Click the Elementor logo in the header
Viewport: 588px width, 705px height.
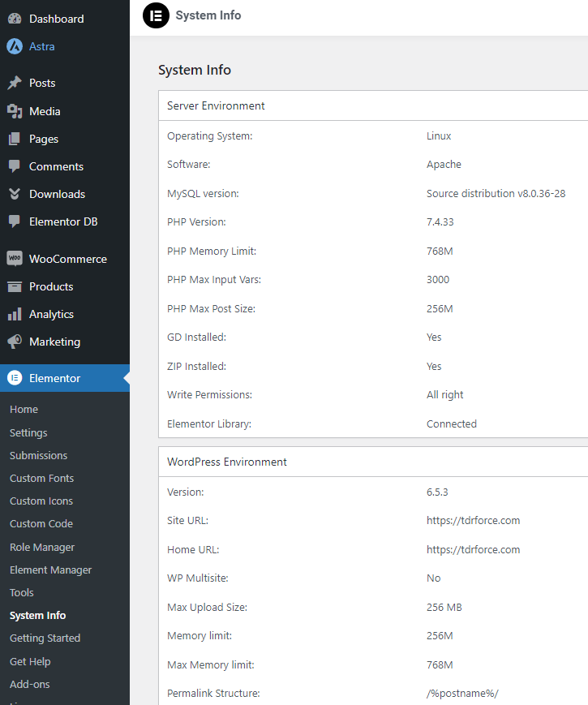coord(156,15)
